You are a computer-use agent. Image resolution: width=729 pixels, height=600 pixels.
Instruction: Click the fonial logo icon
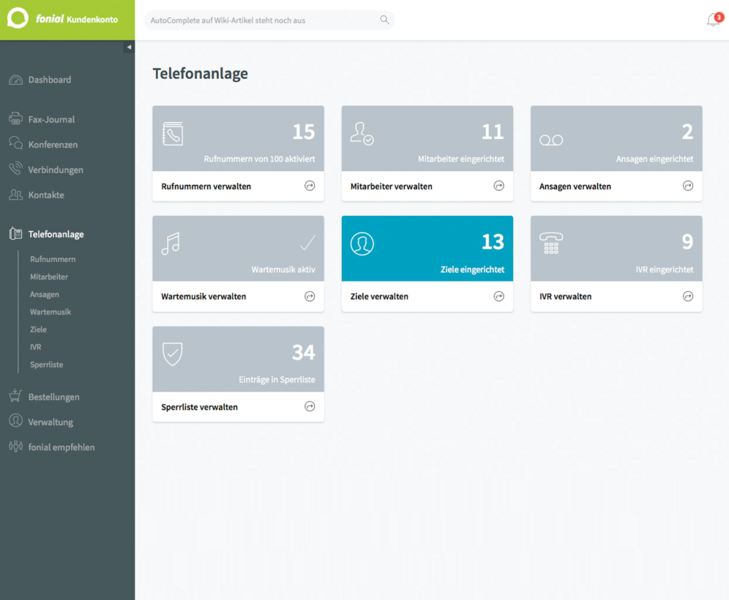[18, 19]
